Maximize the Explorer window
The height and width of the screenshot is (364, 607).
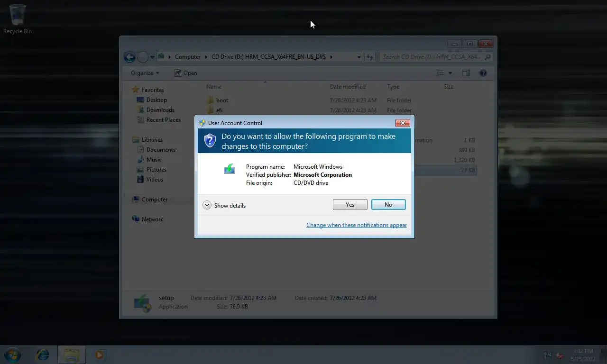click(x=470, y=44)
